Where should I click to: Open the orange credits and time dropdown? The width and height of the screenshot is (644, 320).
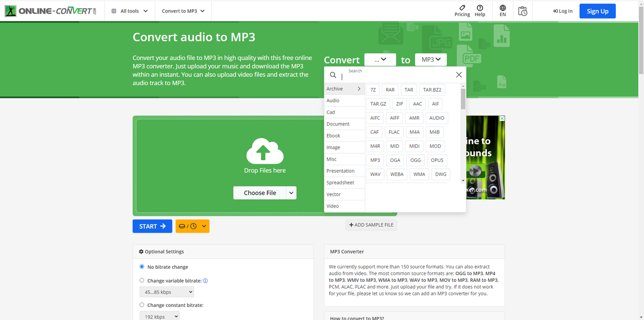click(x=192, y=226)
